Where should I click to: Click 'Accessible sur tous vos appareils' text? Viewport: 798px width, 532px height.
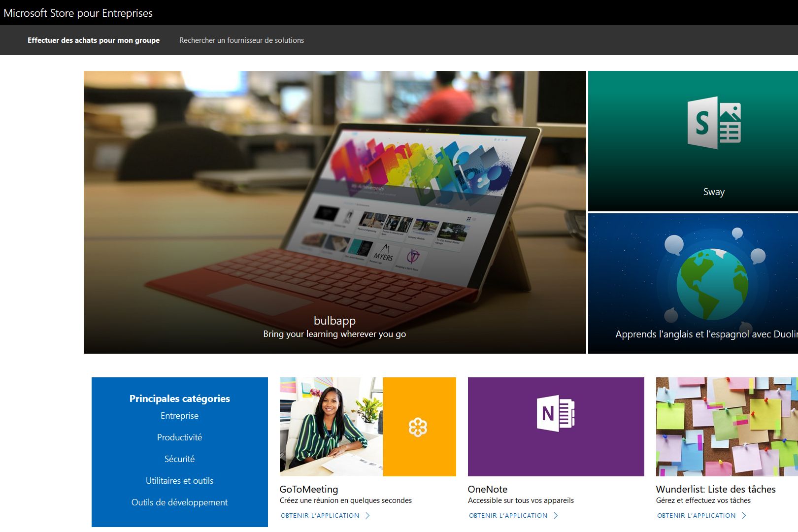pyautogui.click(x=521, y=500)
